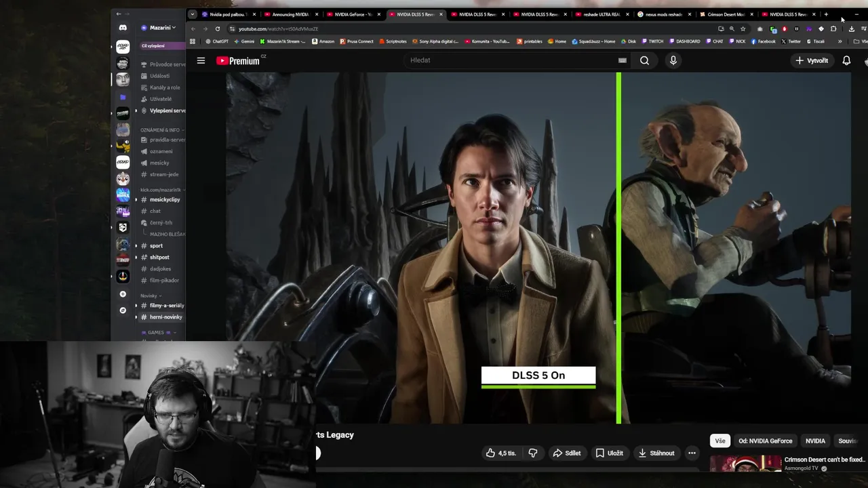This screenshot has height=488, width=868.
Task: Switch to the 'nexus mods reshade' tab
Action: coord(664,14)
